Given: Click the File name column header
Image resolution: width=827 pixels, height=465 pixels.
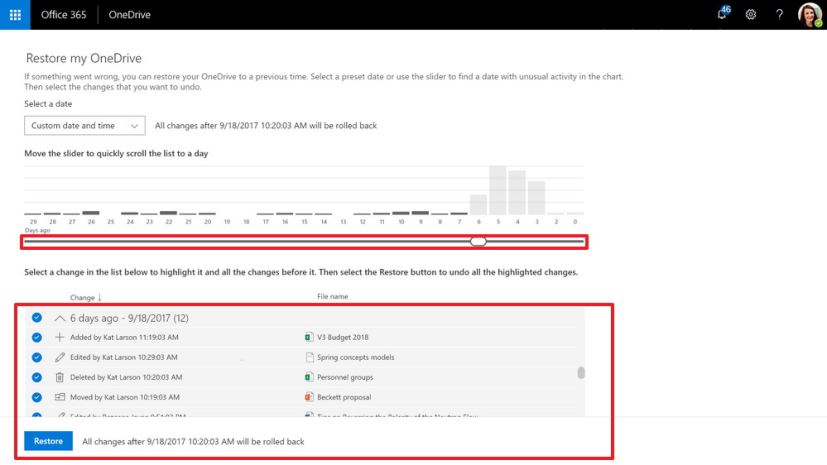Looking at the screenshot, I should 332,296.
